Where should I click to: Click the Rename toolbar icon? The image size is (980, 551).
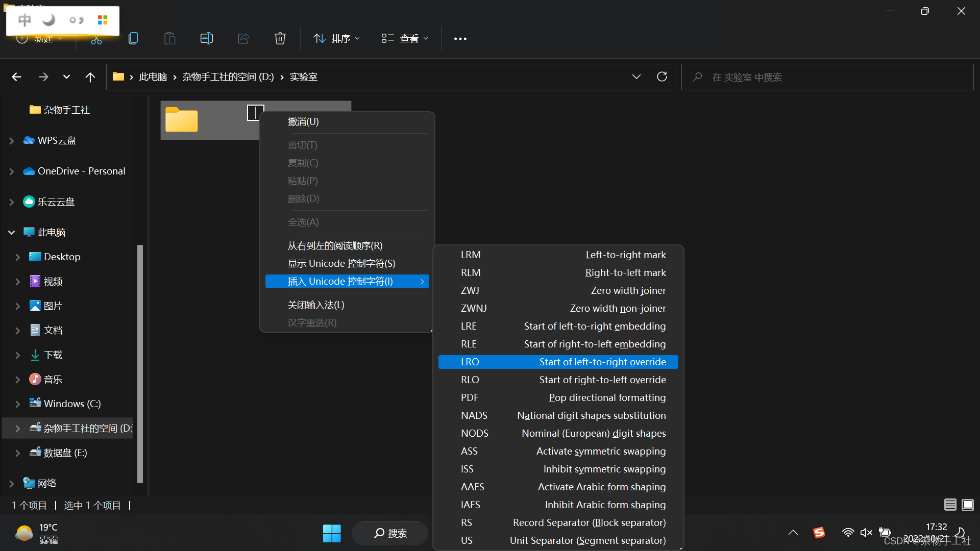point(206,38)
